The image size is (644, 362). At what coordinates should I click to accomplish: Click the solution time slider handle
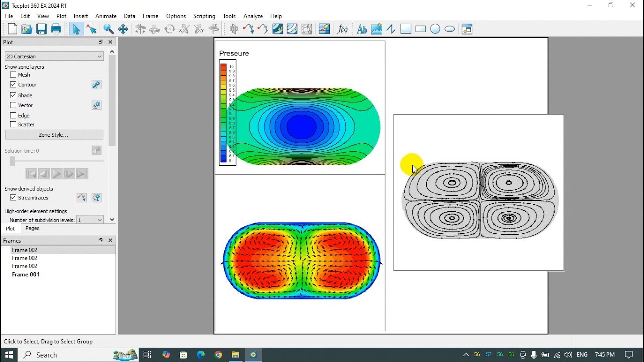12,161
